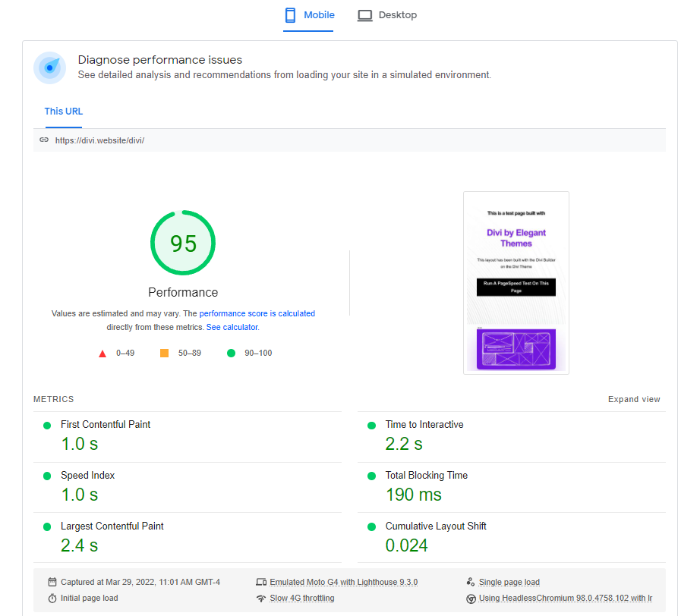The height and width of the screenshot is (616, 700).
Task: Click the 2.4 s Largest Contentful Paint value
Action: [79, 545]
